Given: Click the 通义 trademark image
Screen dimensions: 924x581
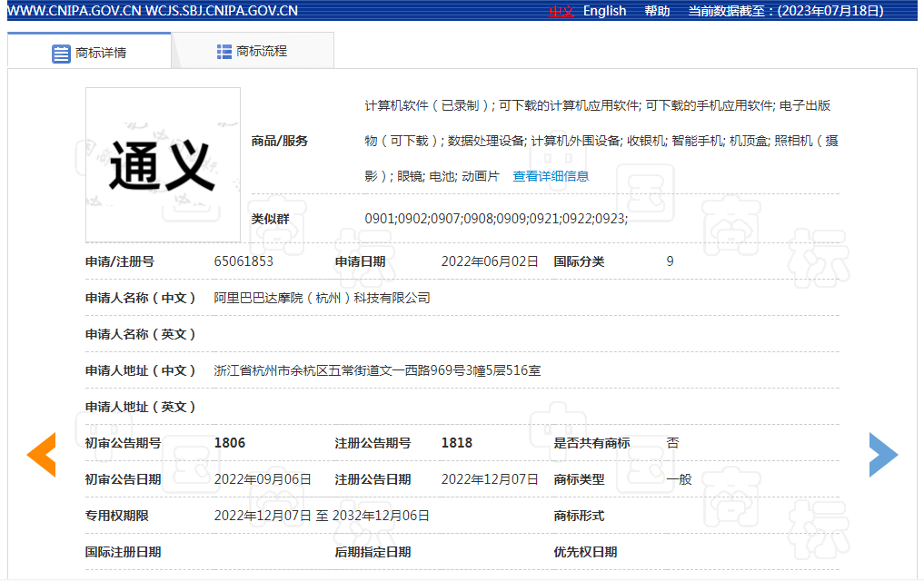Looking at the screenshot, I should pos(163,164).
